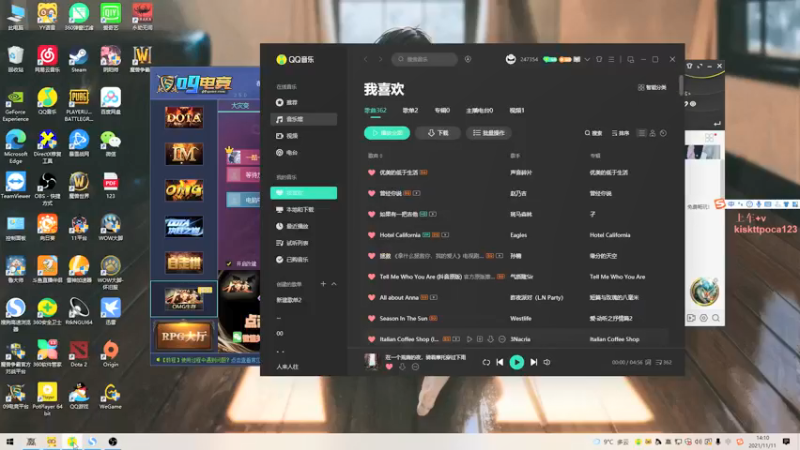Click the artist Westlife link
This screenshot has width=800, height=450.
(521, 318)
